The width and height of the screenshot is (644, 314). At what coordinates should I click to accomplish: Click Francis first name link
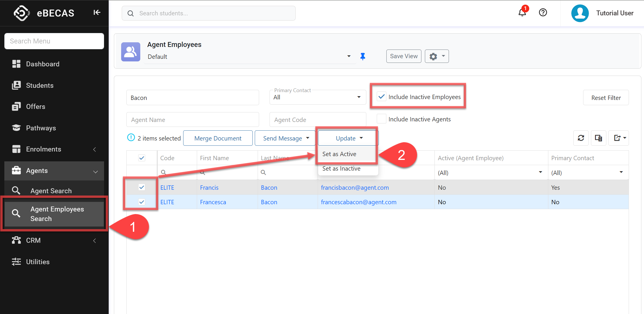coord(209,187)
